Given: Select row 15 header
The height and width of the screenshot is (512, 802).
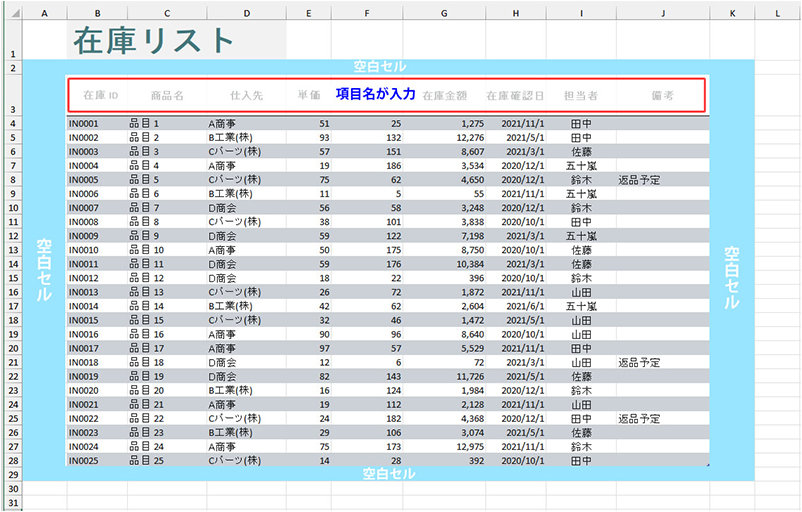Looking at the screenshot, I should [13, 278].
